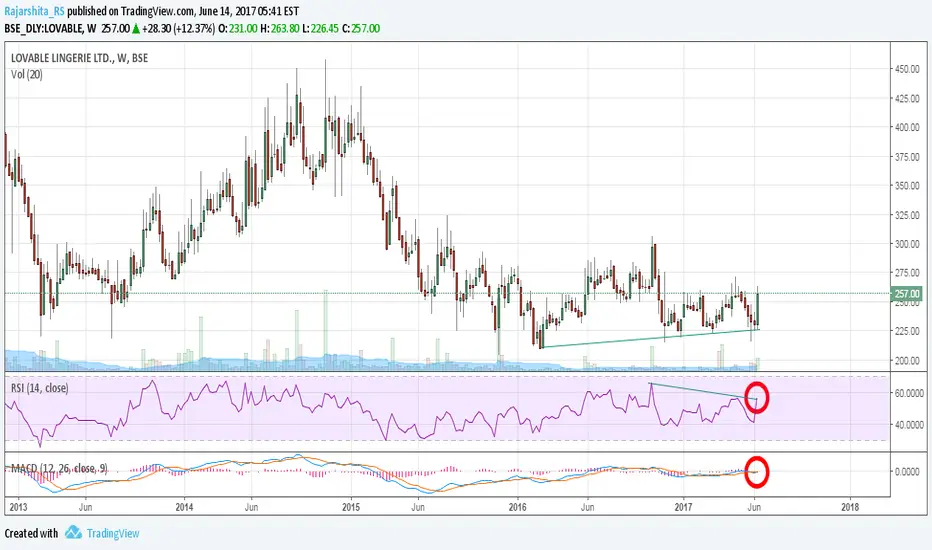Click the 325.00 price axis label
Image resolution: width=932 pixels, height=550 pixels.
coord(908,215)
